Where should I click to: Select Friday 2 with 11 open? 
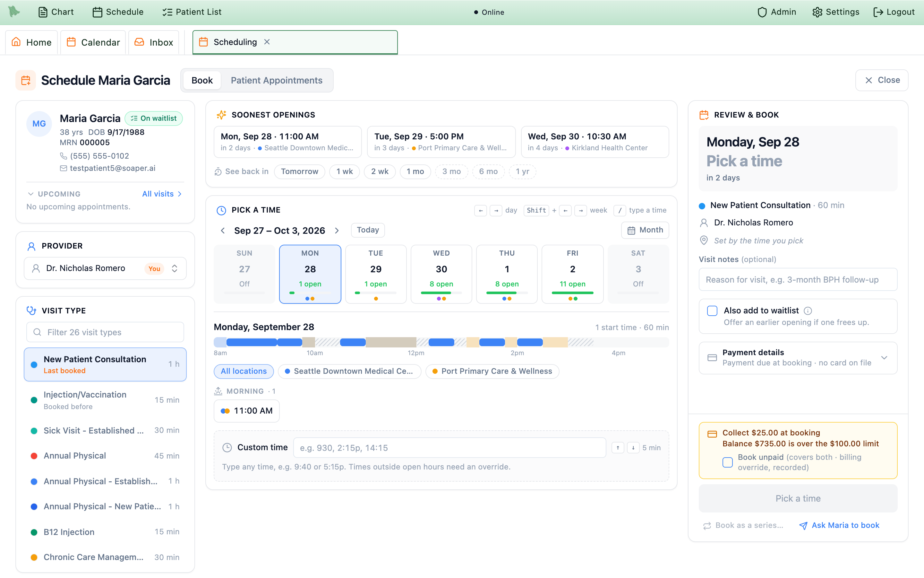(572, 274)
